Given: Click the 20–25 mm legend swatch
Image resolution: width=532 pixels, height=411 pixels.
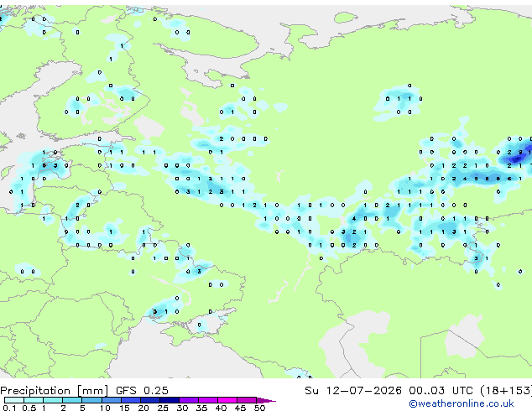Looking at the screenshot, I should (x=149, y=400).
